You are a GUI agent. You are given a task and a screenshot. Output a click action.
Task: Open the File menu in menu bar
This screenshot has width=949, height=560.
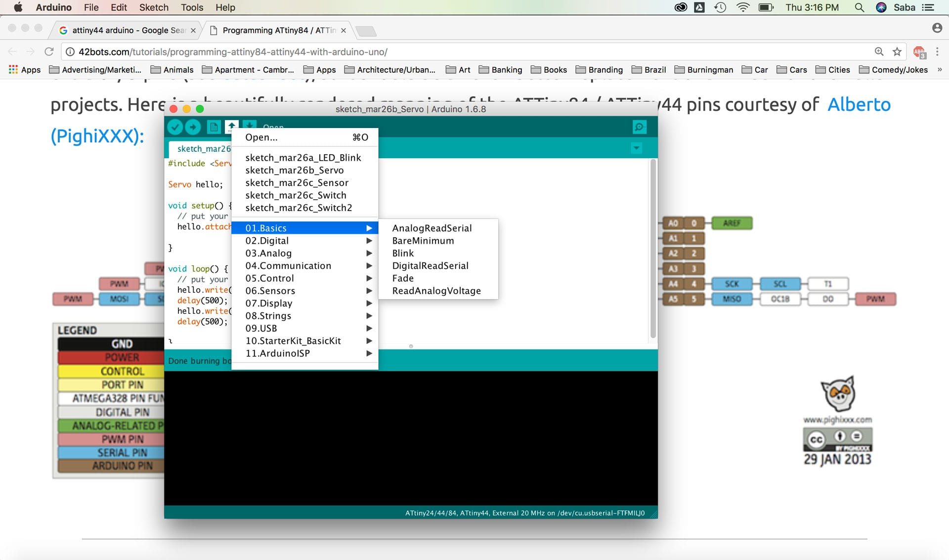pos(91,7)
